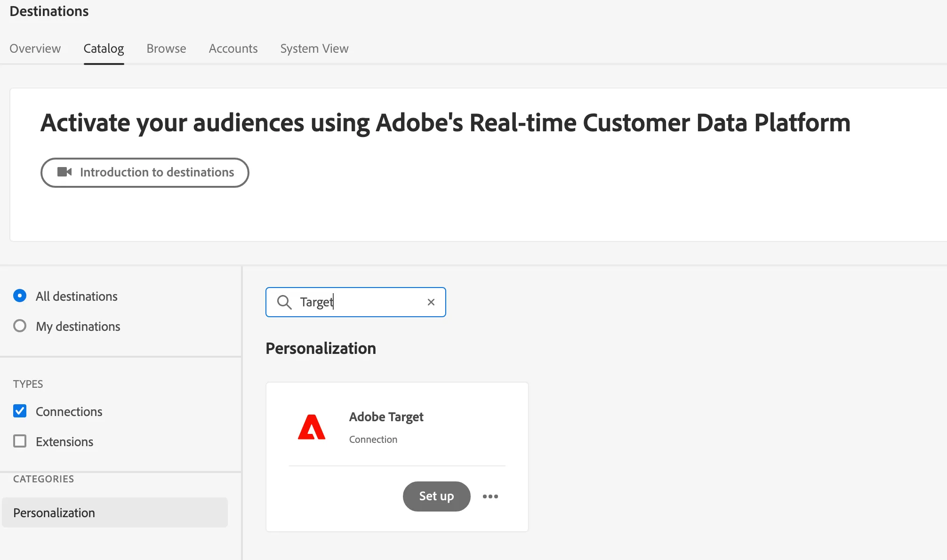Click the search magnifier icon

point(284,302)
